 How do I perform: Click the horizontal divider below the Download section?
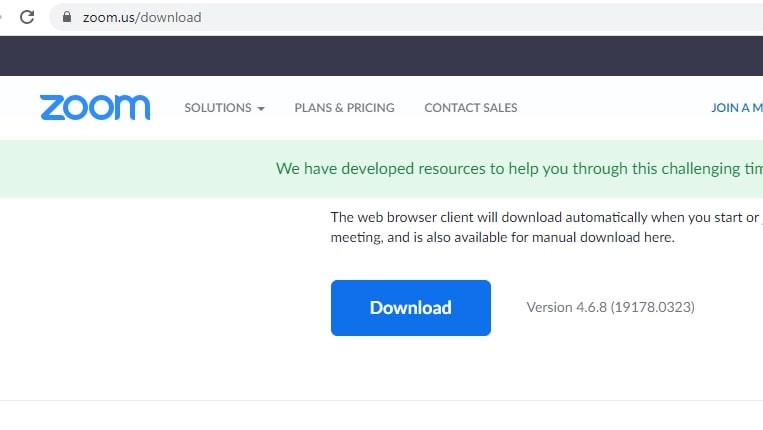(380, 401)
